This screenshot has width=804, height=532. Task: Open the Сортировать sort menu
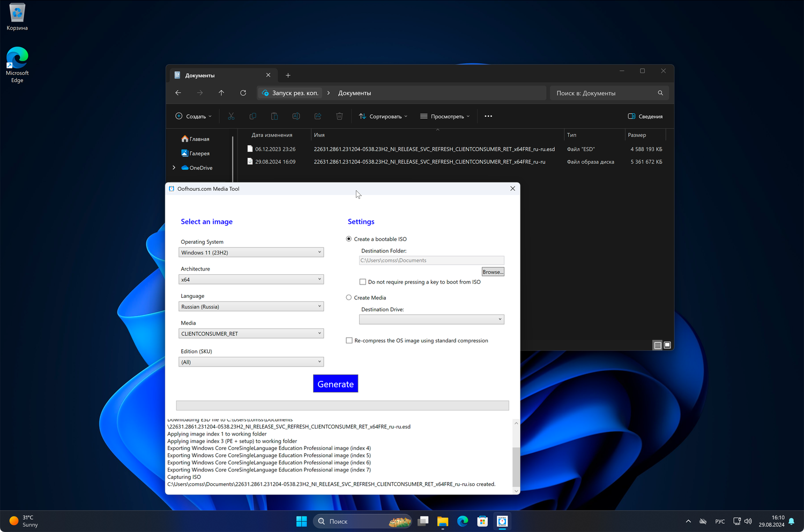point(383,116)
